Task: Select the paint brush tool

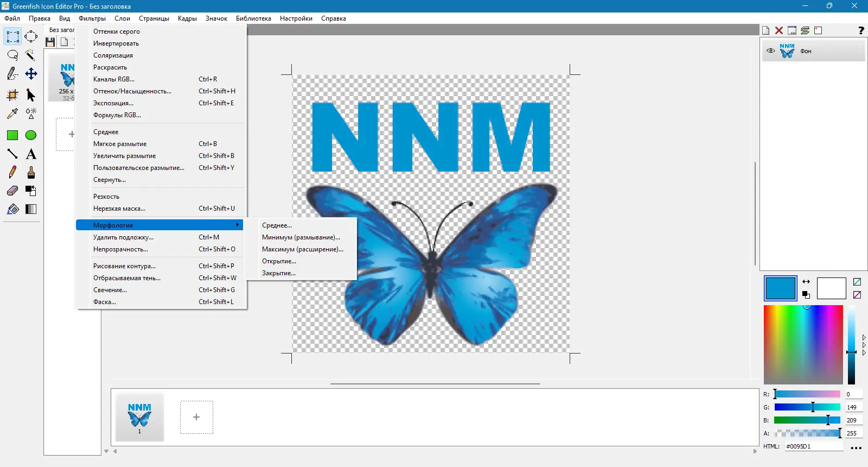Action: tap(31, 172)
